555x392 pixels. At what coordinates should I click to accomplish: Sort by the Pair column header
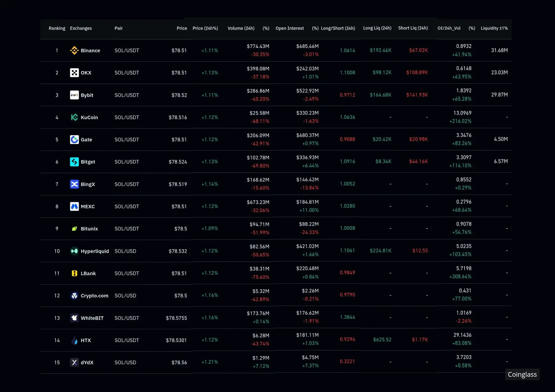118,28
